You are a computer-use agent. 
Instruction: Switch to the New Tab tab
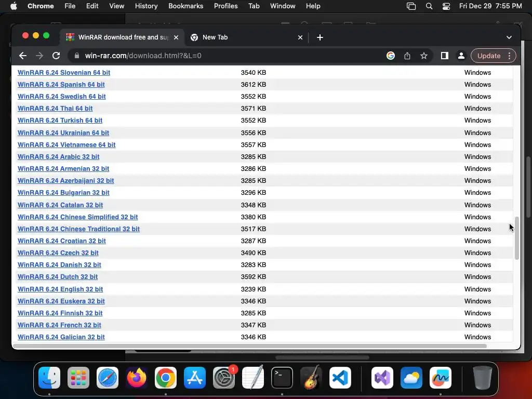pyautogui.click(x=246, y=37)
